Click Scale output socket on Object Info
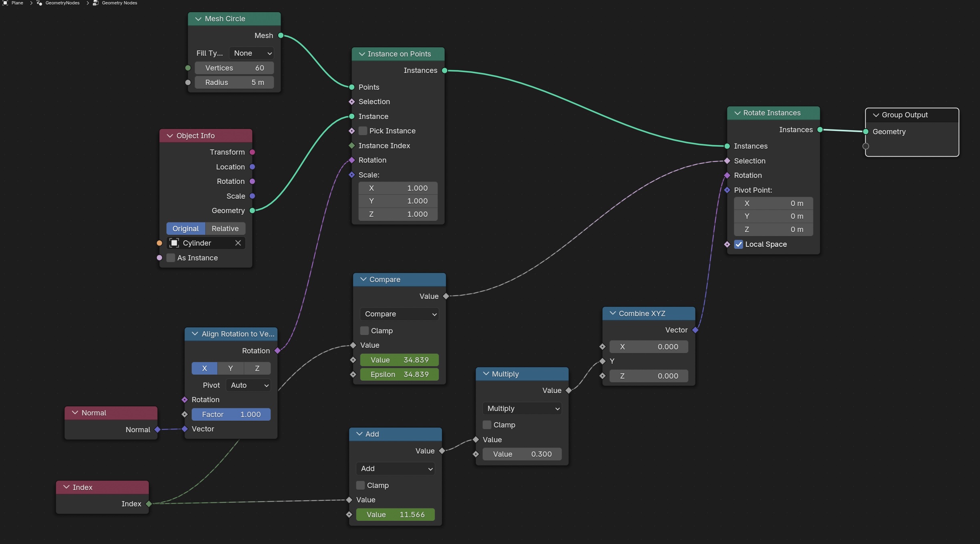980x544 pixels. 252,196
